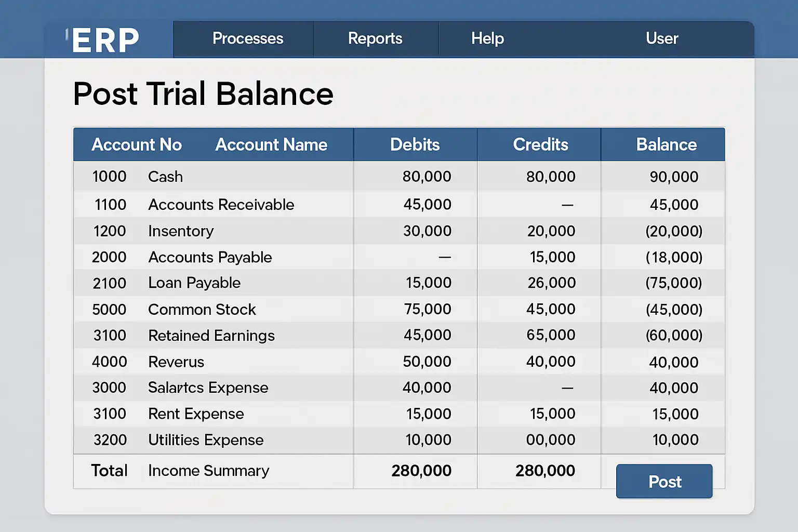Click the total debits value 280,000
The image size is (798, 532).
421,471
